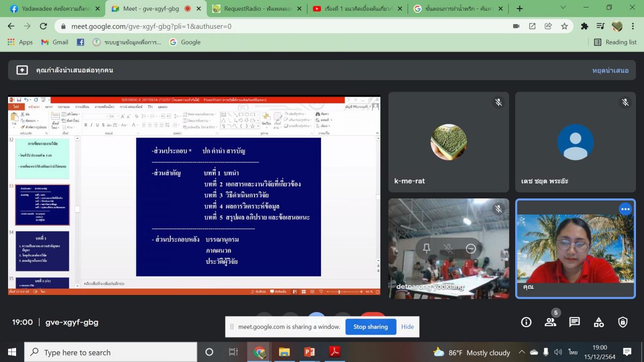Switch to the RequestRadio tab
Screen dimensions: 644x362
click(252, 9)
